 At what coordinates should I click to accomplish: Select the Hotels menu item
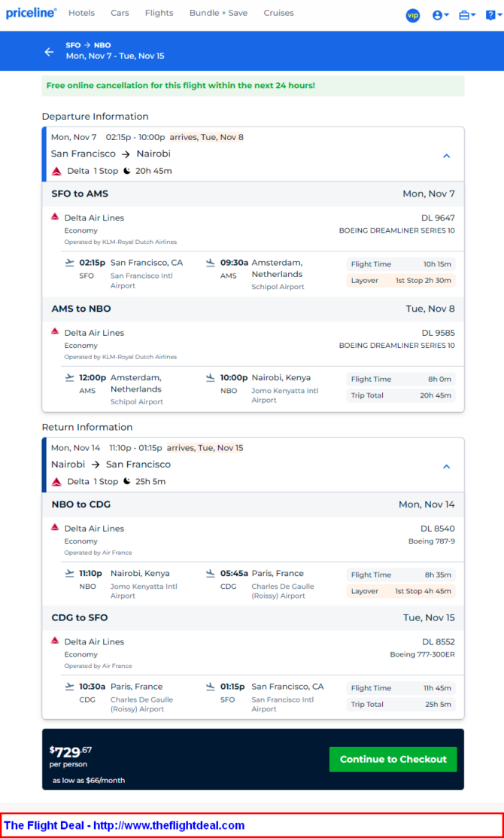[x=82, y=13]
